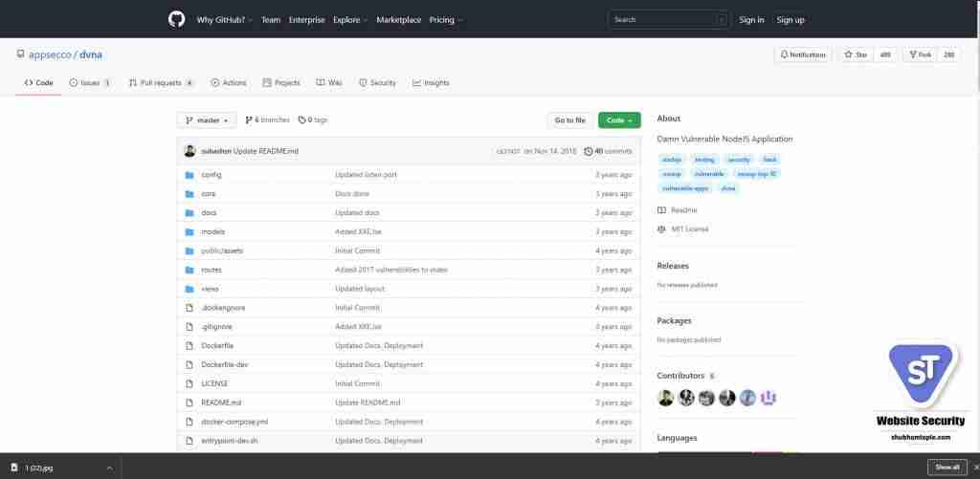Expand the Why GitHub? menu
Viewport: 980px width, 479px height.
click(x=224, y=20)
